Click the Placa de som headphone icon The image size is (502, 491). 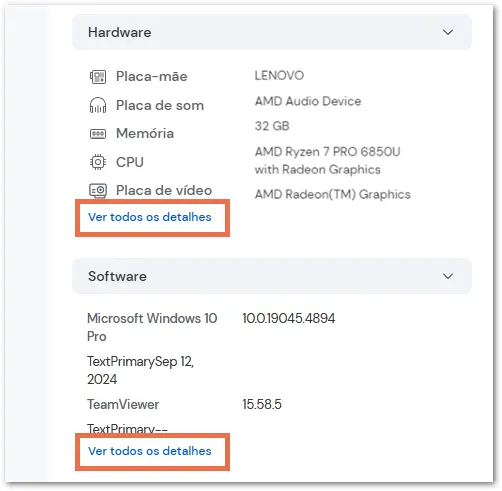98,105
